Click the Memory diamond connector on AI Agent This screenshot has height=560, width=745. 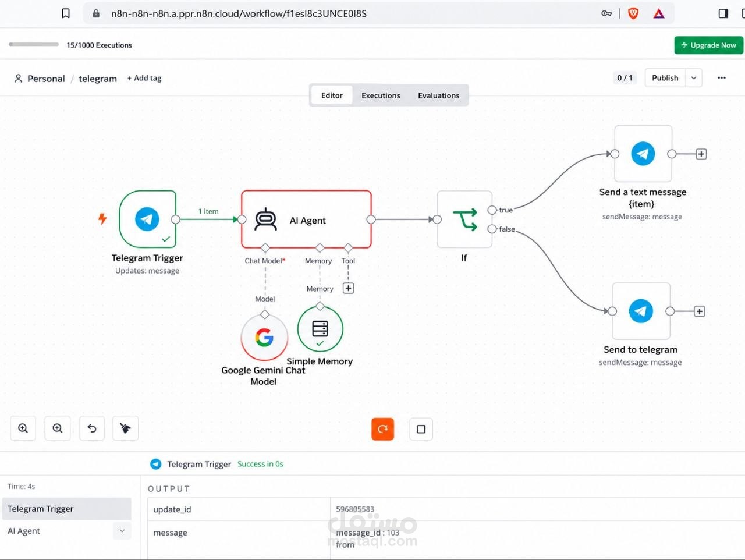click(320, 248)
